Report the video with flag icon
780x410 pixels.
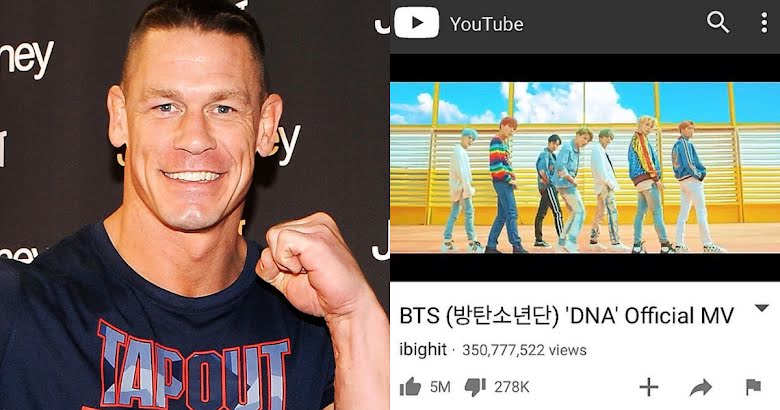[754, 387]
